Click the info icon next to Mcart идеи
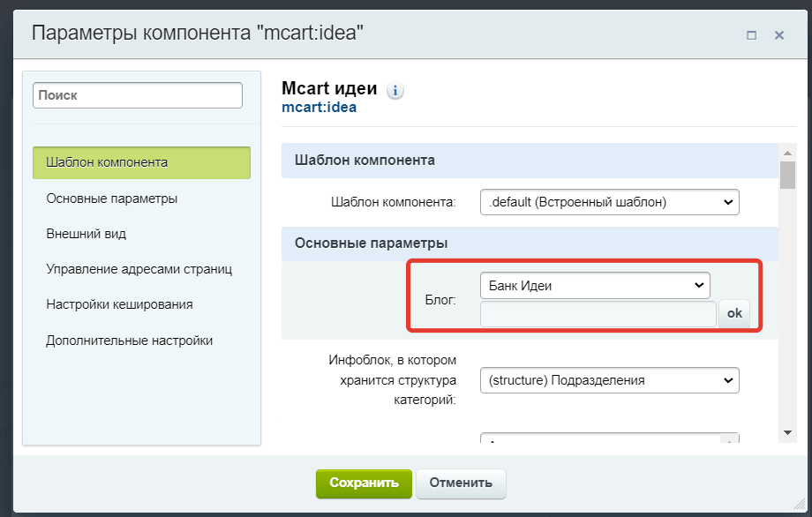This screenshot has width=812, height=517. [x=395, y=90]
